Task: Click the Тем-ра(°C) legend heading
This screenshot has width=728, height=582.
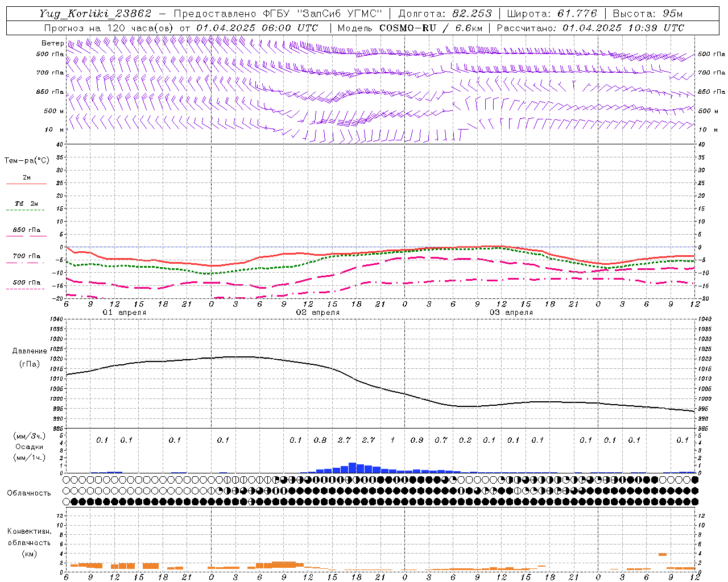Action: 27,161
